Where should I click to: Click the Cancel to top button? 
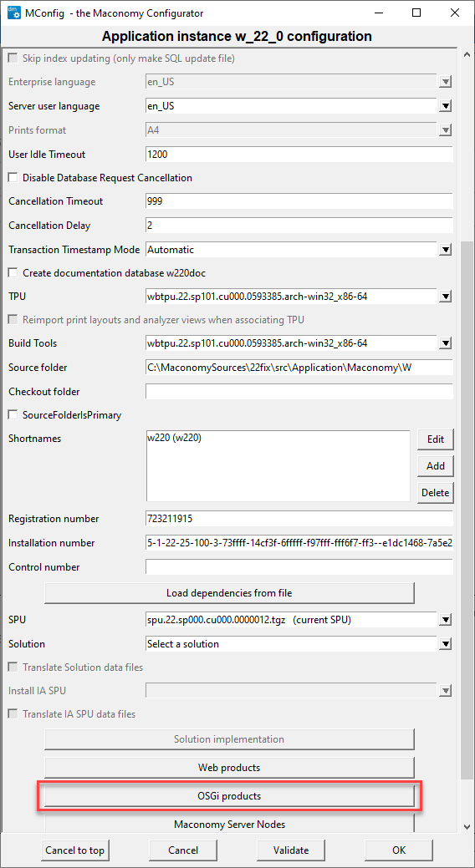75,850
